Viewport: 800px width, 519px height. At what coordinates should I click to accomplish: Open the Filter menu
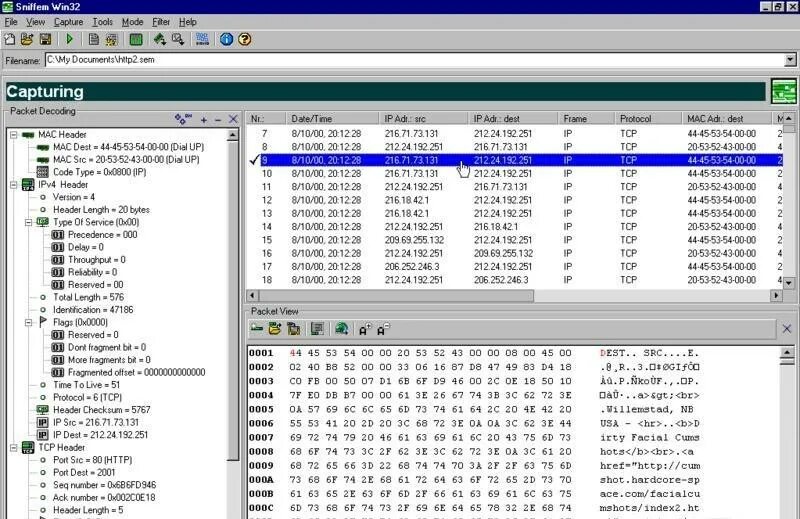click(x=161, y=22)
